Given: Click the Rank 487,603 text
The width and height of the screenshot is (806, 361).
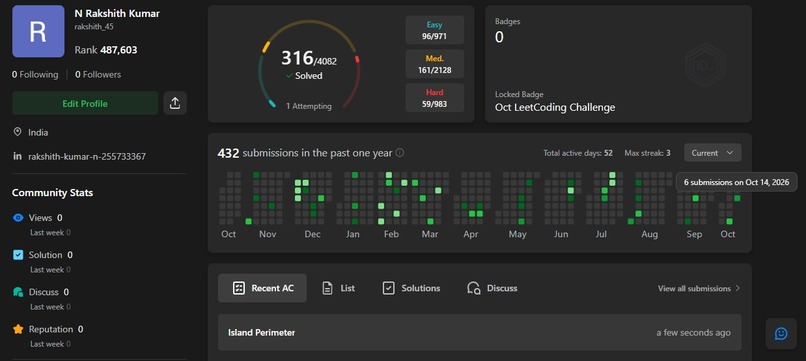Looking at the screenshot, I should tap(106, 50).
